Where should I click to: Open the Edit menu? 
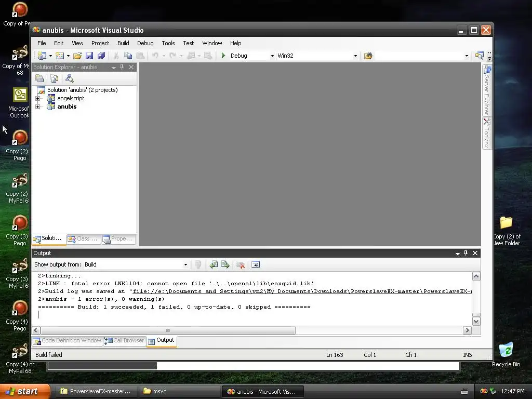tap(59, 43)
